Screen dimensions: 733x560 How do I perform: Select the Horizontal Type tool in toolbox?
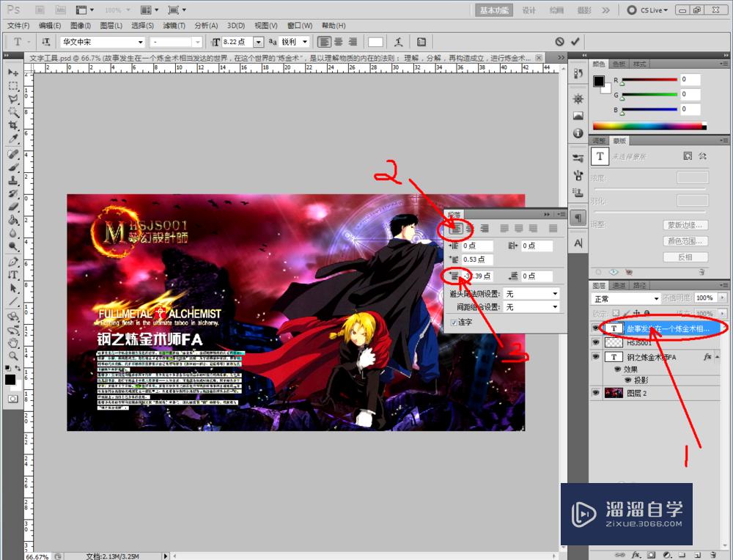click(13, 275)
